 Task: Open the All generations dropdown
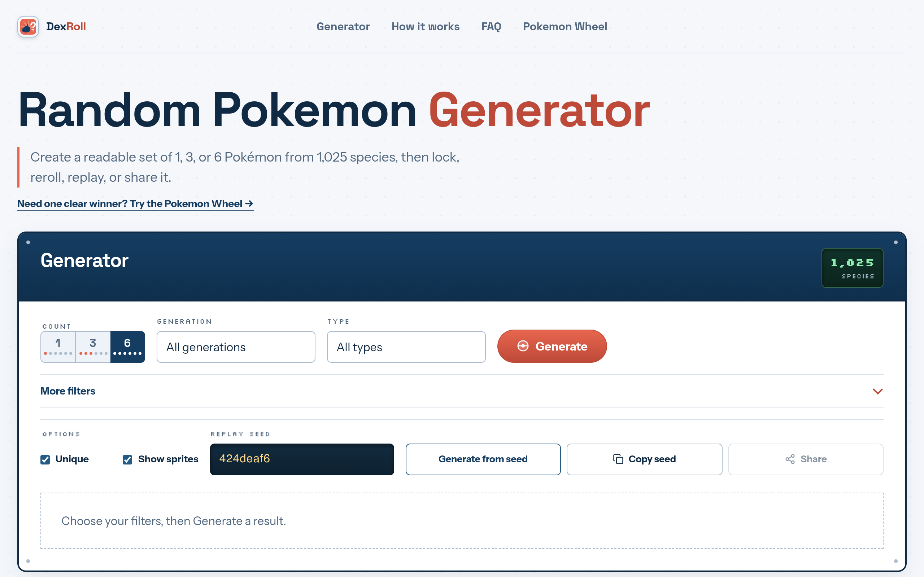[x=236, y=347]
